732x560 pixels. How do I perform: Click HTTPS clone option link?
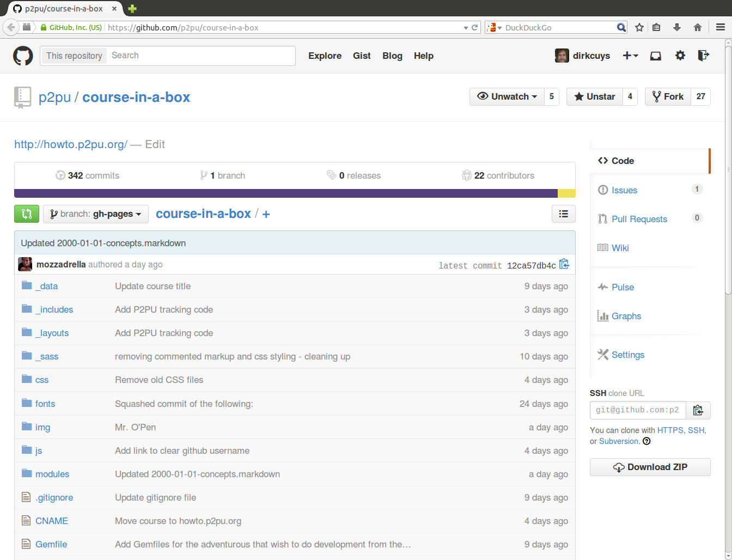(670, 430)
